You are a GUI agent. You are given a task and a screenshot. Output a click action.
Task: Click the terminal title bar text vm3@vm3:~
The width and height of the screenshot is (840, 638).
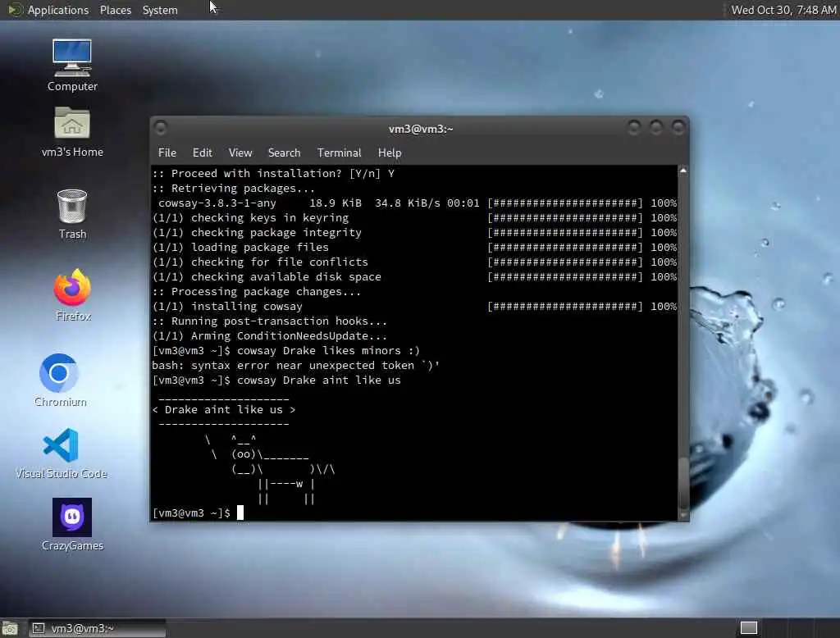tap(421, 129)
